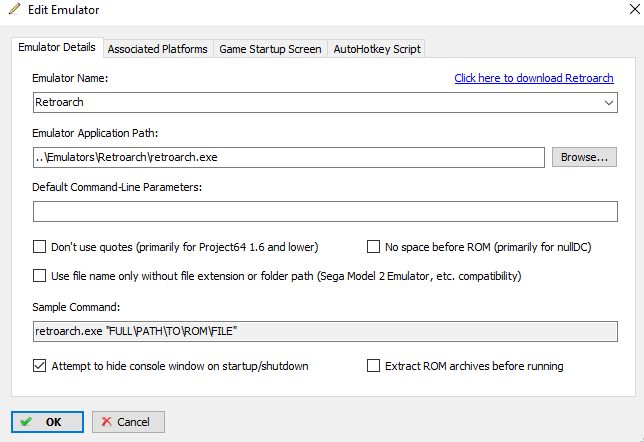Open the Associated Platforms tab
This screenshot has height=442, width=644.
point(158,49)
